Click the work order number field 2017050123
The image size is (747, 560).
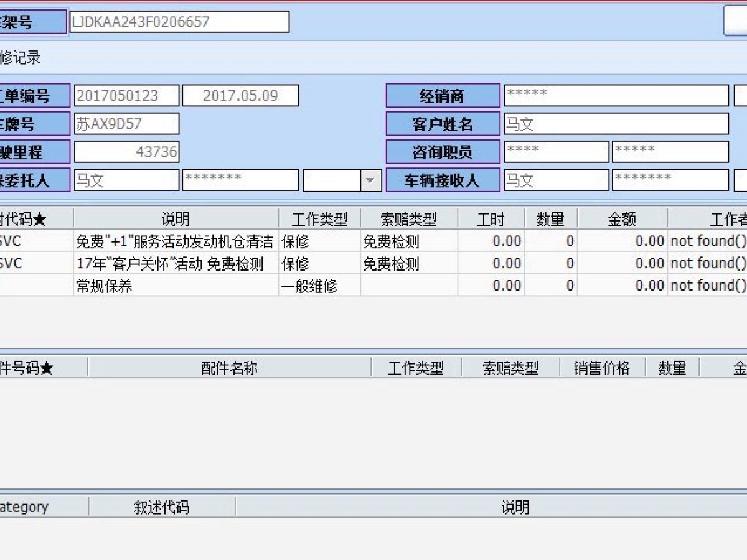(x=126, y=96)
